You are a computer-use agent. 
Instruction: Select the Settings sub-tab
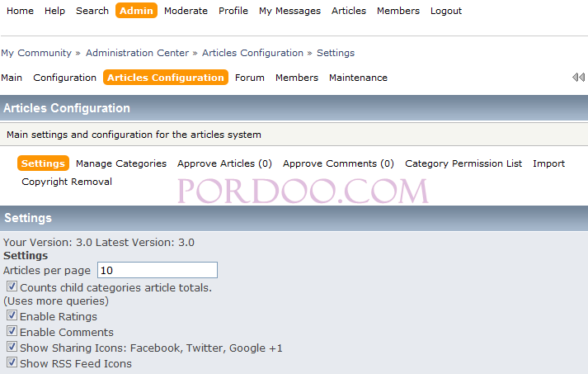click(x=43, y=163)
